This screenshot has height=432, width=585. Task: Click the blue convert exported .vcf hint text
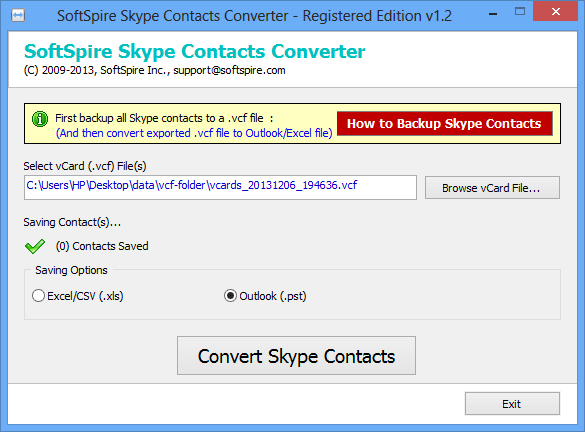[194, 133]
